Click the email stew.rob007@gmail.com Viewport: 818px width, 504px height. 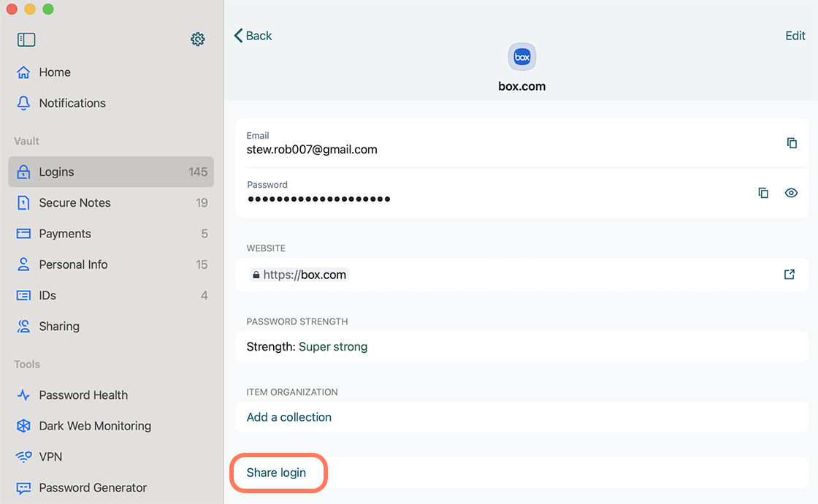pos(312,150)
